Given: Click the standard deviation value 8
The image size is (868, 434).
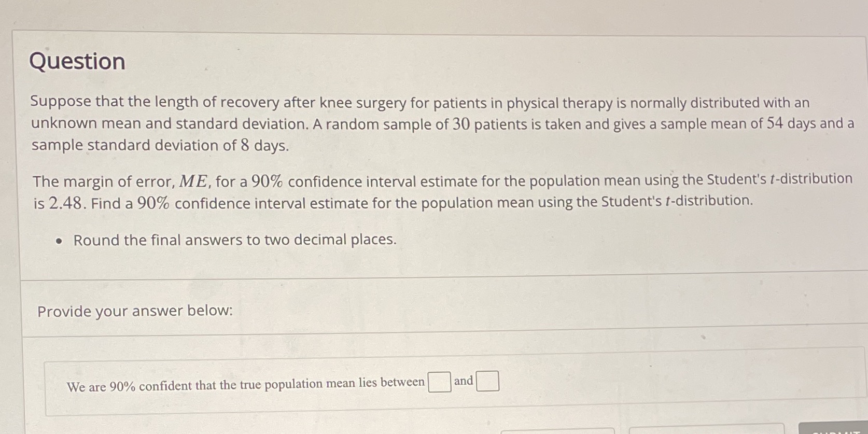Looking at the screenshot, I should pyautogui.click(x=245, y=145).
